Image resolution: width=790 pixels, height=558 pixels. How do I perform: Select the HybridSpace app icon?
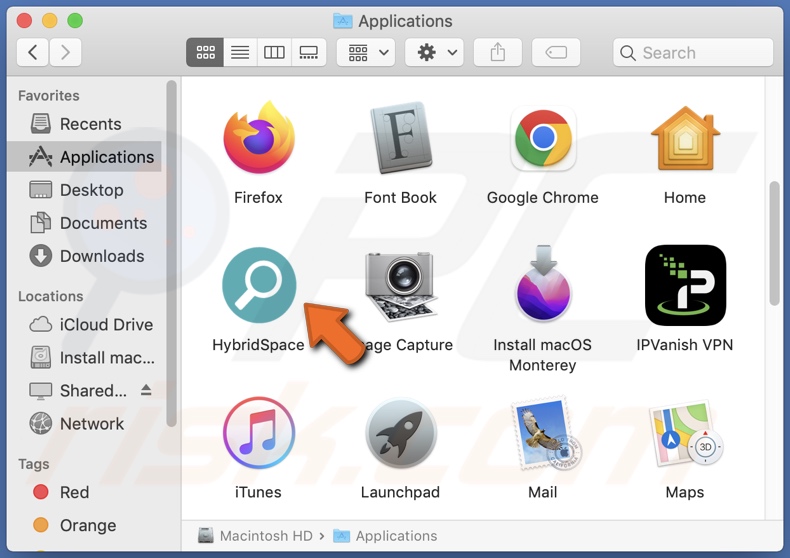259,285
